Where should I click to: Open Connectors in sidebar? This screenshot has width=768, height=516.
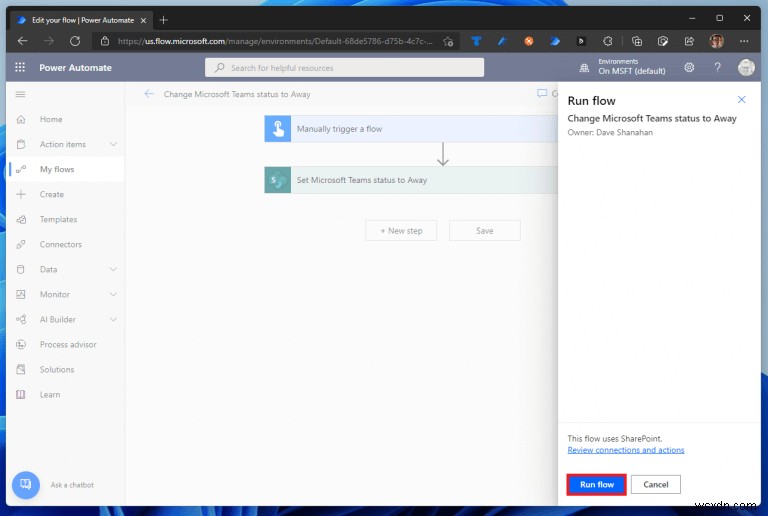(x=61, y=244)
